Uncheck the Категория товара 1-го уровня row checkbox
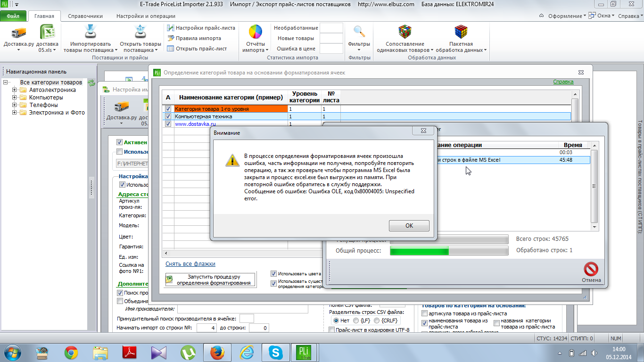The image size is (644, 362). (x=168, y=109)
